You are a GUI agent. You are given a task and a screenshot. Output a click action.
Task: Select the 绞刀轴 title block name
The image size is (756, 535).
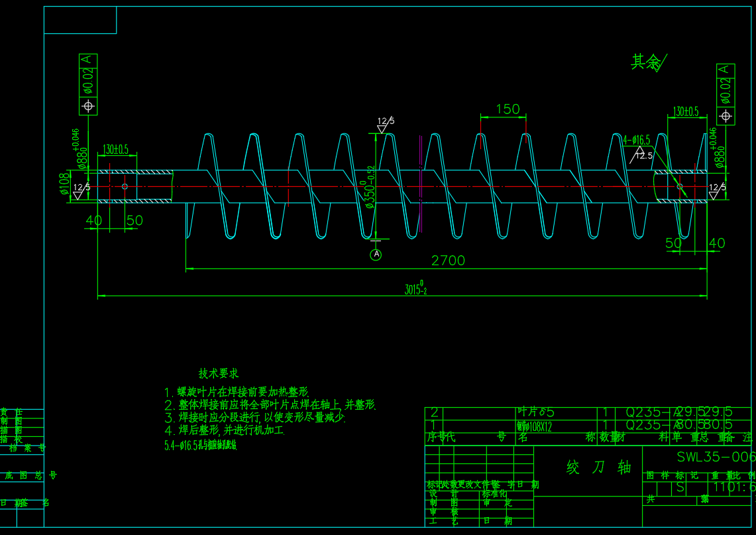(x=599, y=467)
